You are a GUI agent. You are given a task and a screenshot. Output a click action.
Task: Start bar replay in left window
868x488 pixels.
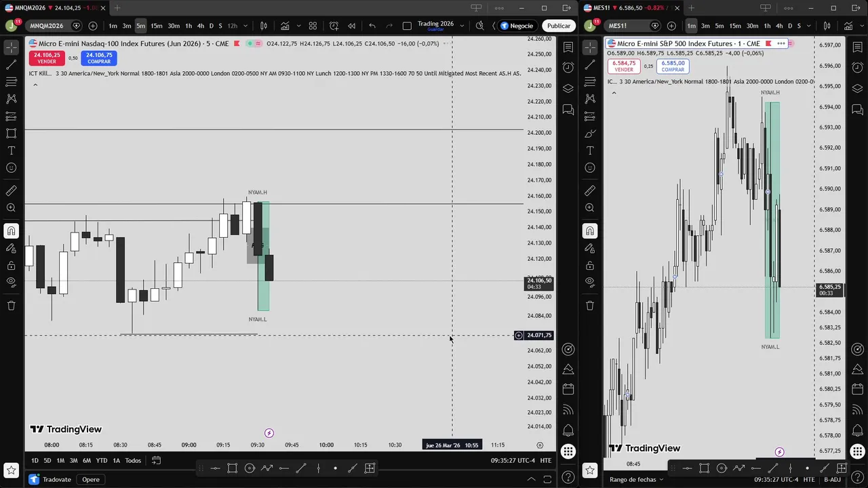coord(351,26)
